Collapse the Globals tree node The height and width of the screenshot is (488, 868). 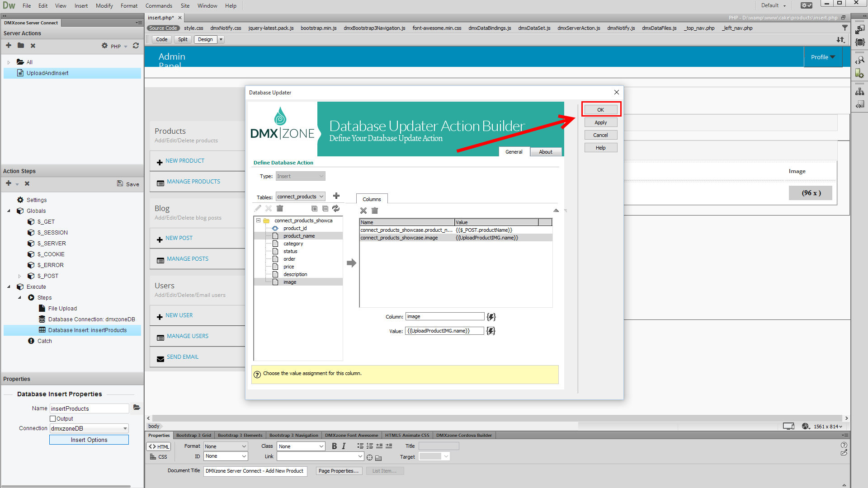pos(9,211)
